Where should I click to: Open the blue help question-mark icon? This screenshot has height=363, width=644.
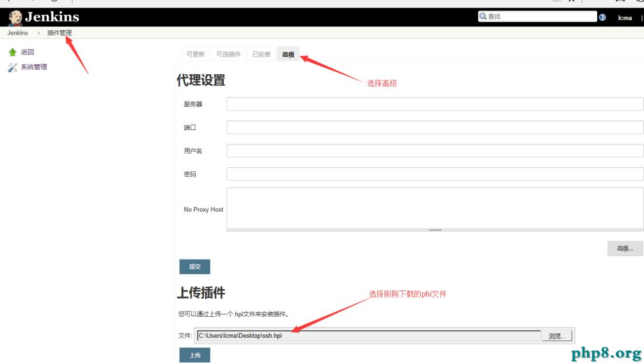tap(601, 16)
